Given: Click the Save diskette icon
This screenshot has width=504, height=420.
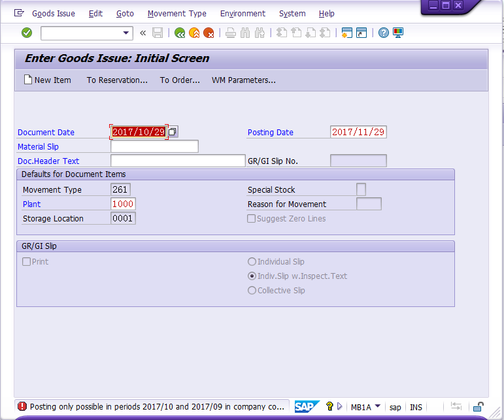Looking at the screenshot, I should pos(158,33).
